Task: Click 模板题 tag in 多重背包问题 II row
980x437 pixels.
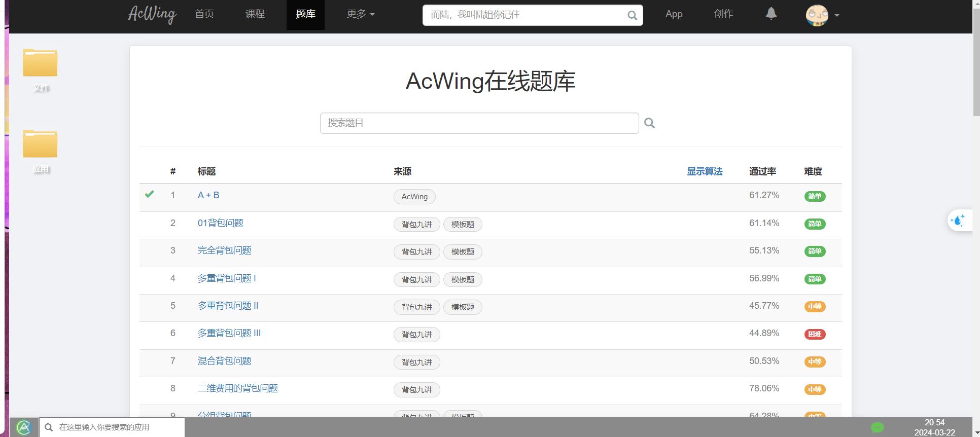Action: pyautogui.click(x=463, y=307)
